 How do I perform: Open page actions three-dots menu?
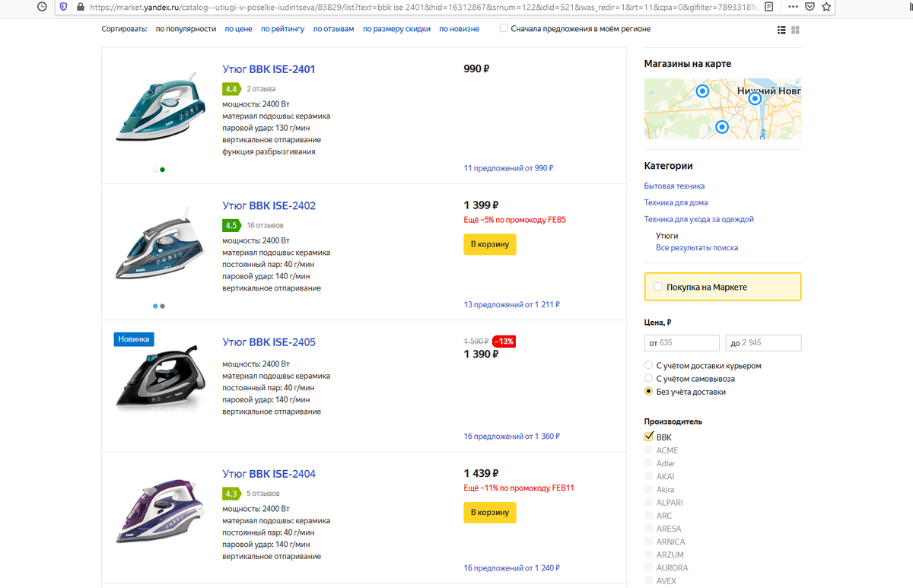[x=793, y=7]
